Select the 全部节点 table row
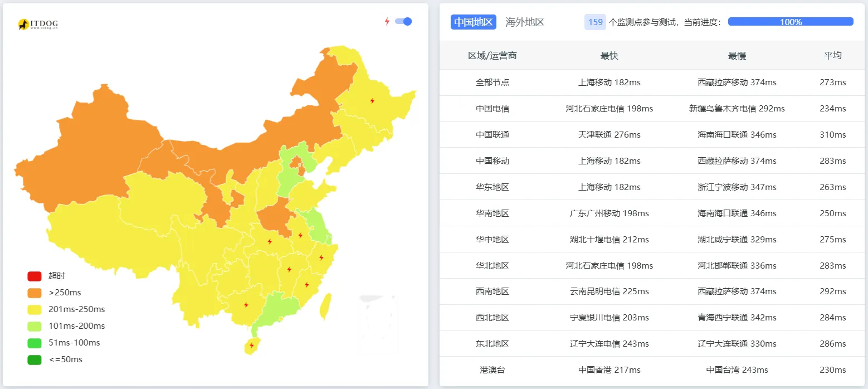 click(492, 82)
